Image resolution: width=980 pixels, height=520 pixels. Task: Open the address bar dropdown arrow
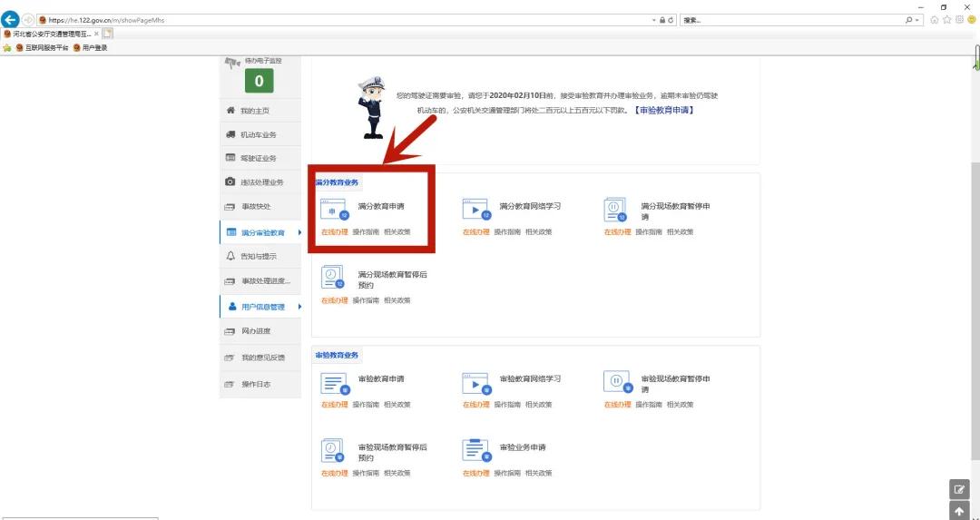coord(653,20)
